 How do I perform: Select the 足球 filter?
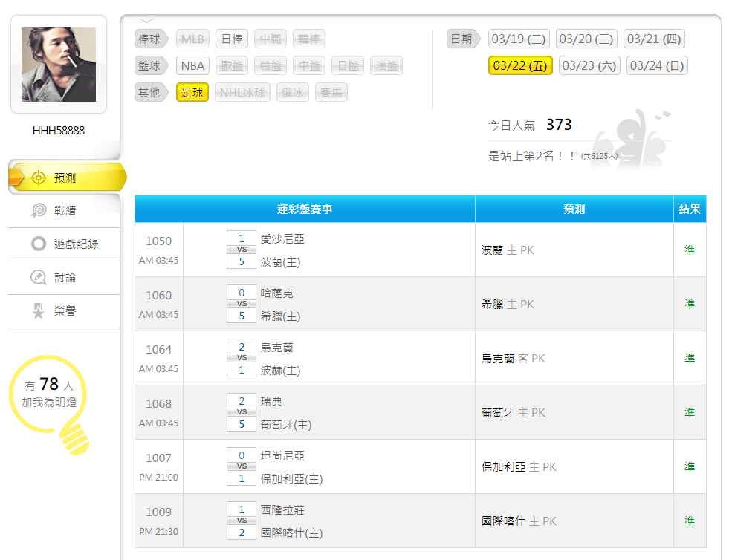point(192,92)
